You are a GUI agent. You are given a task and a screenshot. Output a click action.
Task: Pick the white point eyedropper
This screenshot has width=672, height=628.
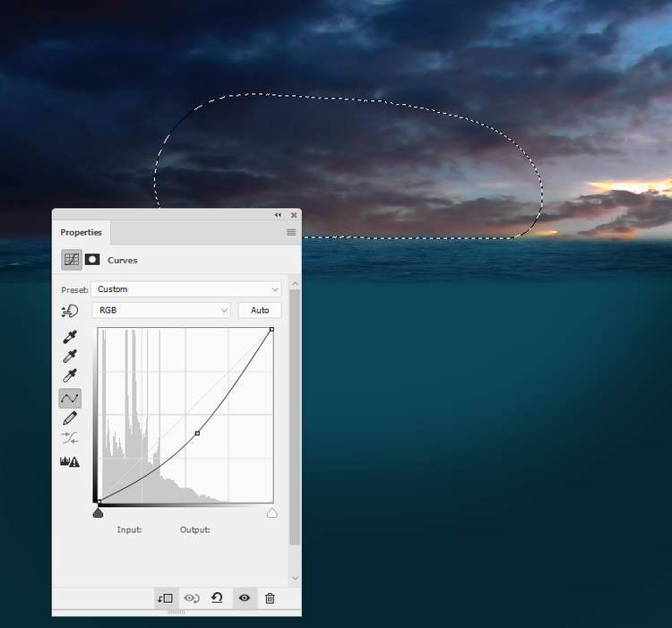click(70, 375)
